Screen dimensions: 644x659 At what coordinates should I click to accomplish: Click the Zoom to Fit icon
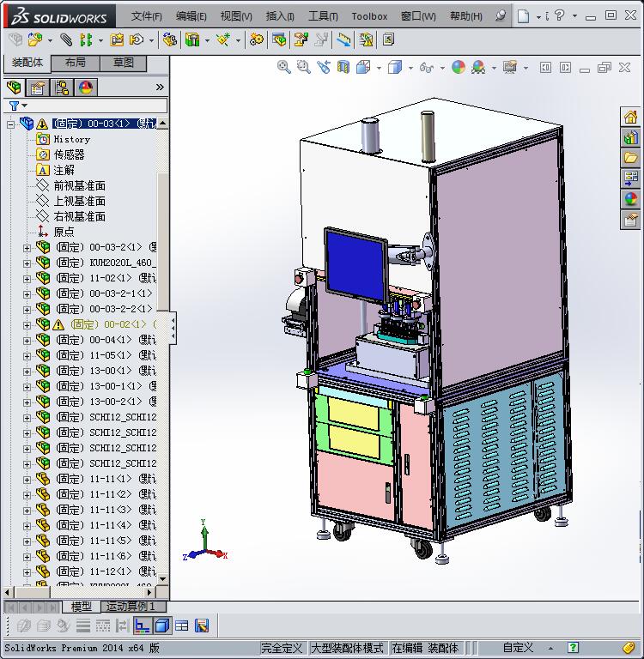pos(284,67)
